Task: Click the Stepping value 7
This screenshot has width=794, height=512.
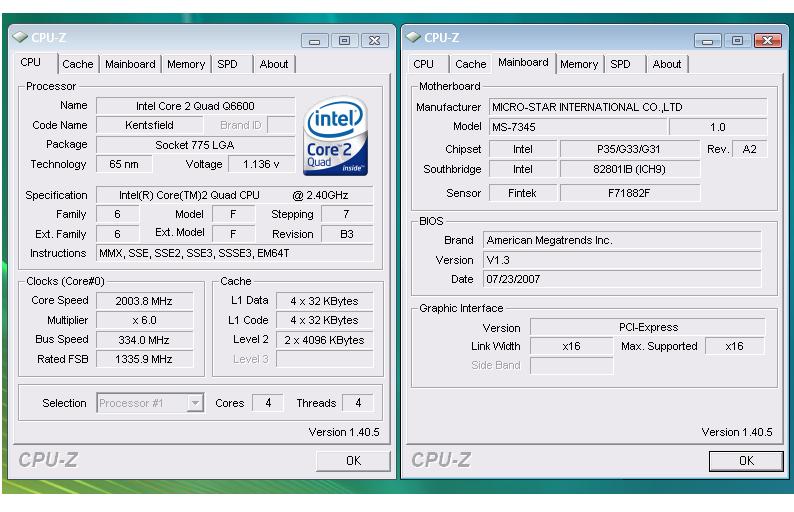Action: 347,215
